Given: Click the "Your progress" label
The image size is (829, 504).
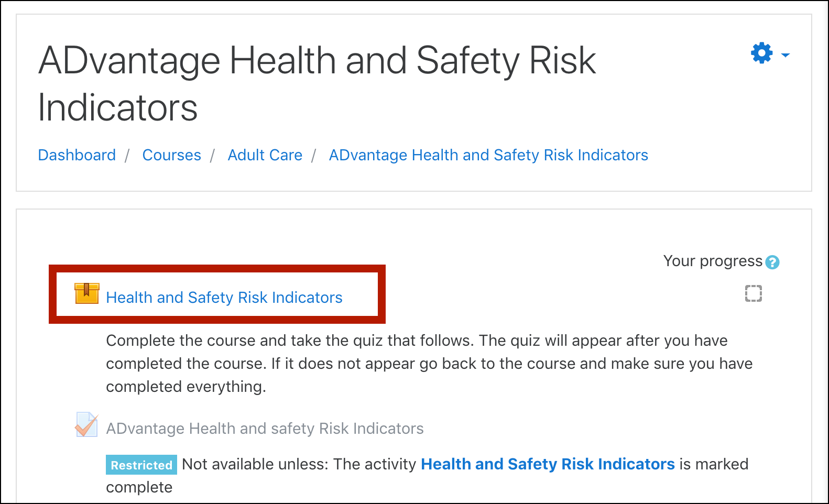Looking at the screenshot, I should [713, 261].
